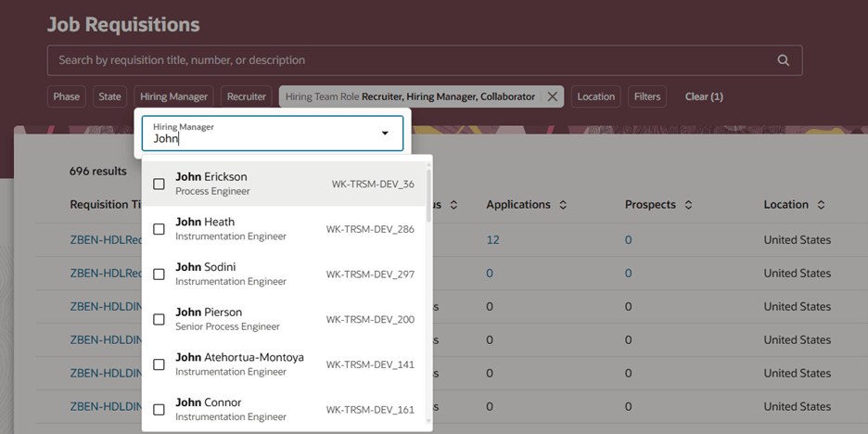Click the WK-TRSM-DEV_36 code
Screen dimensions: 868x434
373,184
